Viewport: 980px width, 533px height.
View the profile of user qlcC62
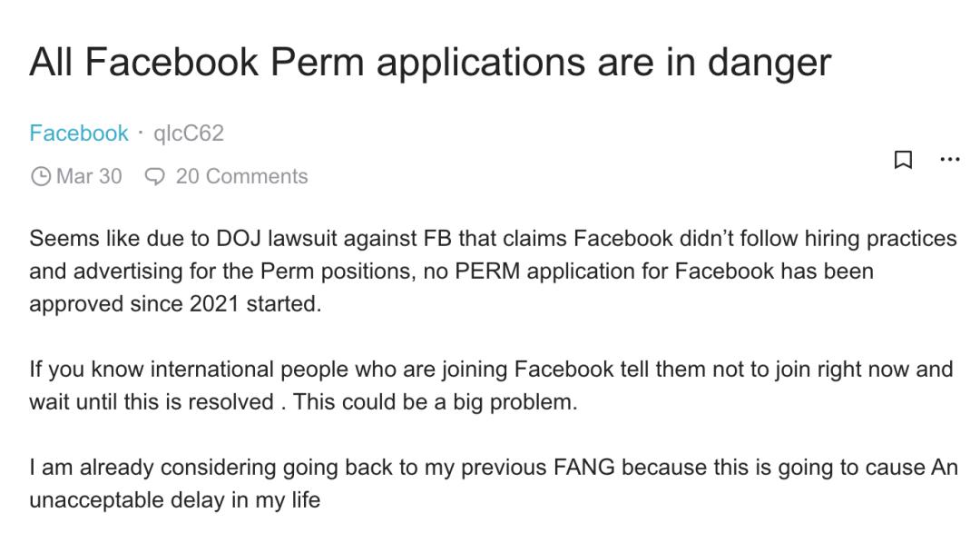[x=189, y=133]
